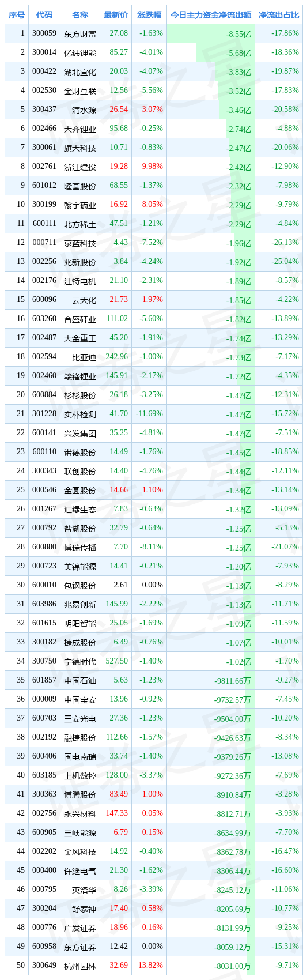Select stock name 广发证券
This screenshot has width=303, height=980.
80,928
